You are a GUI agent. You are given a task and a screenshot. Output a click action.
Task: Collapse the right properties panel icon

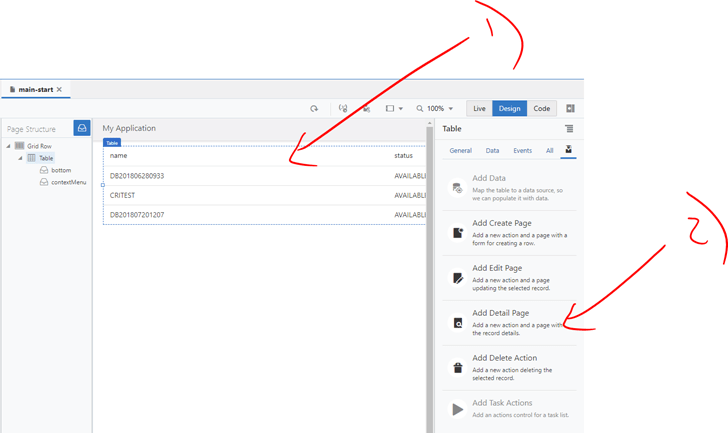coord(570,109)
